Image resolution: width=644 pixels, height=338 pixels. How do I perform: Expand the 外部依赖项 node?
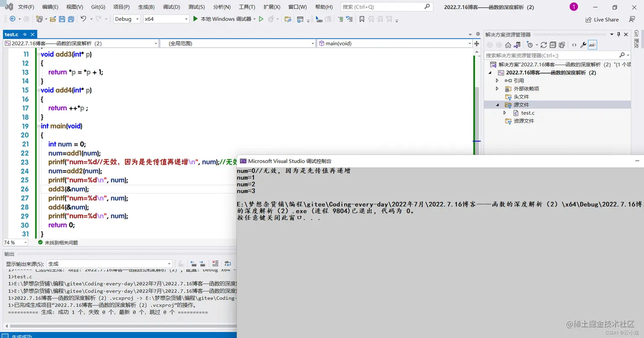click(497, 89)
